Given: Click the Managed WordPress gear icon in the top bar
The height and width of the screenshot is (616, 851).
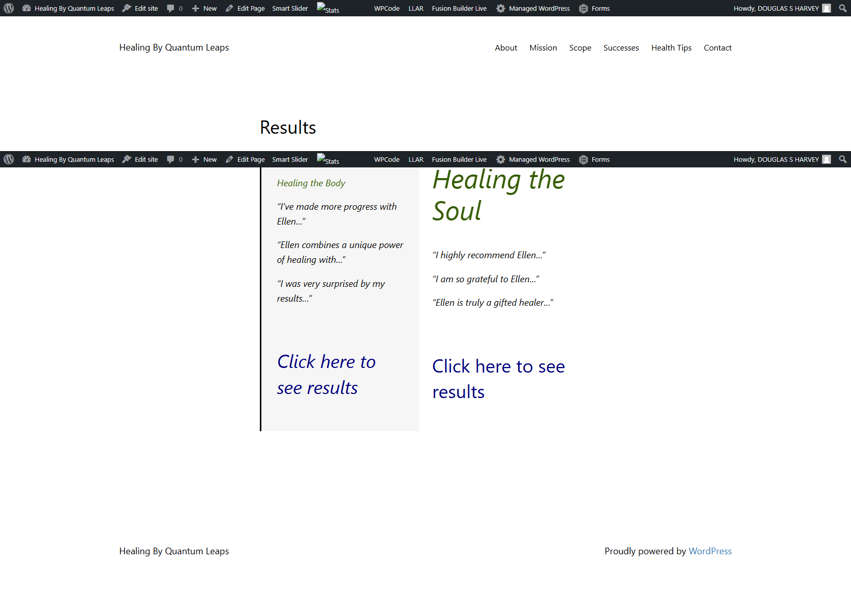Looking at the screenshot, I should pos(501,8).
